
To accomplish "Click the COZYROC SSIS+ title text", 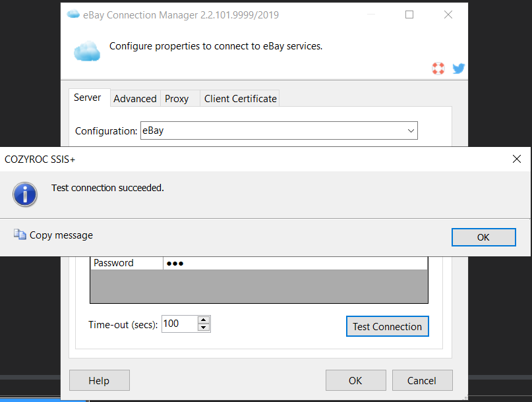I will (40, 159).
